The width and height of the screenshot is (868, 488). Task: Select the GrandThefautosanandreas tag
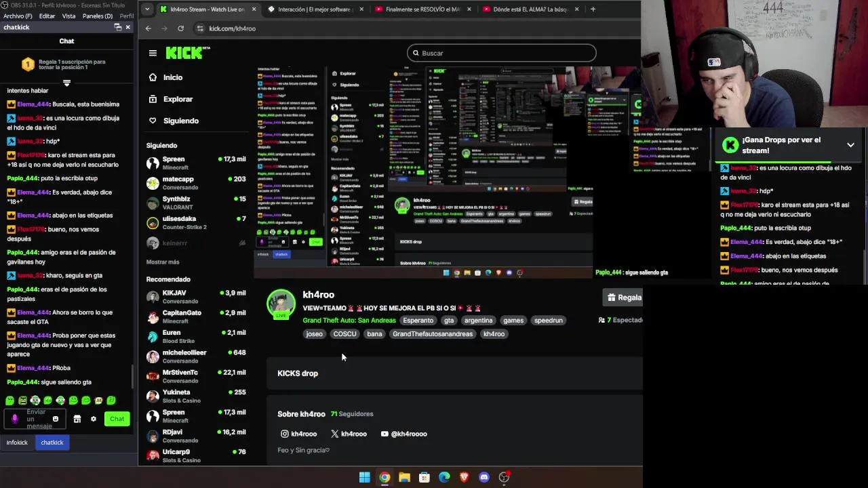pos(433,334)
